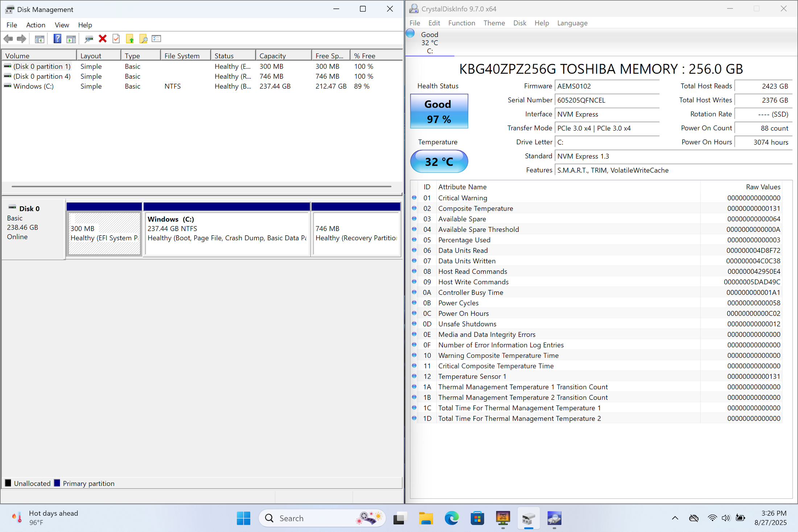Show hidden tray icons chevron
The image size is (798, 532).
pos(675,518)
